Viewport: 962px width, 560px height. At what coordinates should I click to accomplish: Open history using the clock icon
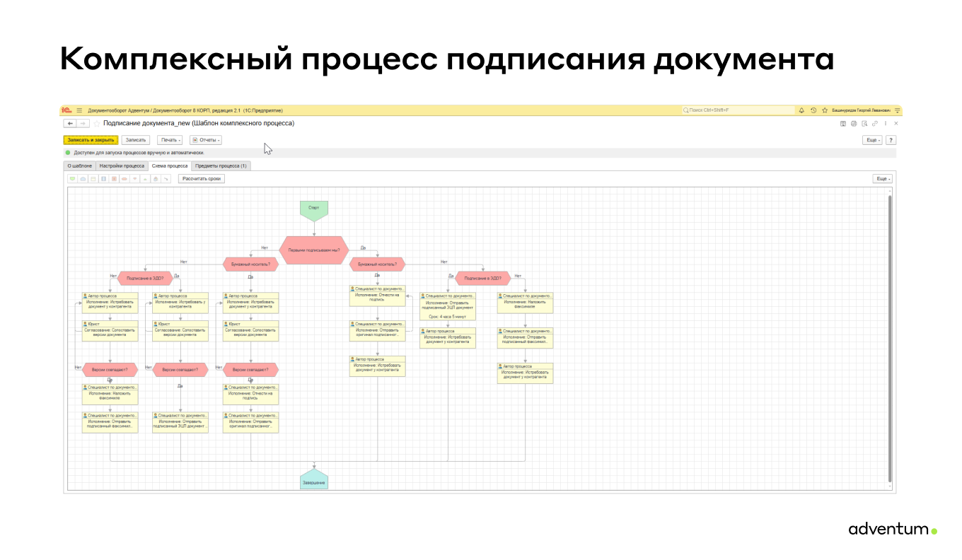(x=813, y=110)
